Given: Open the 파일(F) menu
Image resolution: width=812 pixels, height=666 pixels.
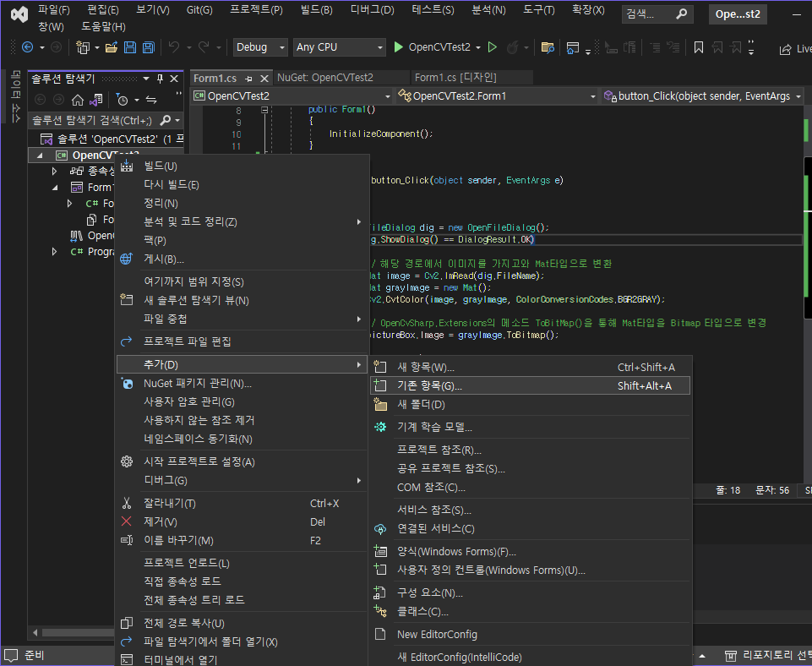Looking at the screenshot, I should pyautogui.click(x=54, y=10).
